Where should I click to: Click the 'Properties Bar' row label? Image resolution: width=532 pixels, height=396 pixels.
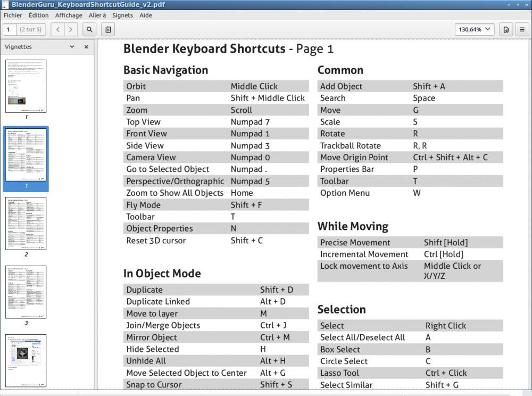pos(347,169)
